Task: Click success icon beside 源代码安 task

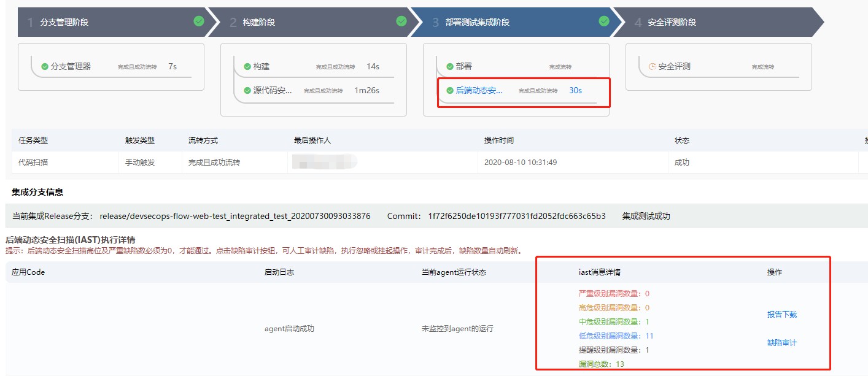Action: (x=247, y=90)
